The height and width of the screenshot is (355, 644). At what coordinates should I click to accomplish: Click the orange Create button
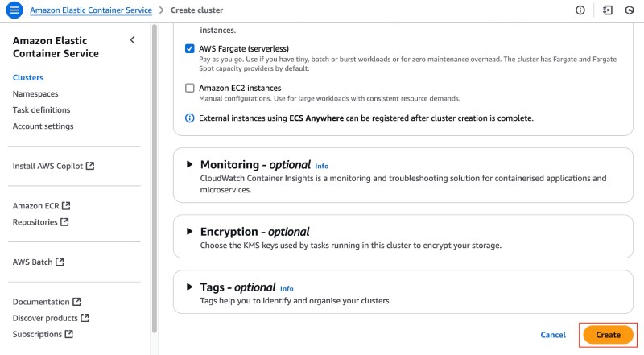click(x=609, y=335)
